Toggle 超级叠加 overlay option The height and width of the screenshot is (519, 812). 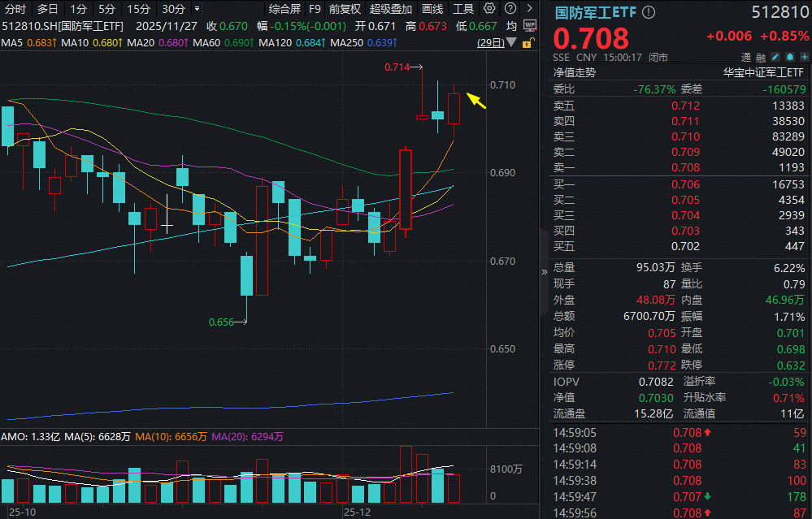point(391,9)
